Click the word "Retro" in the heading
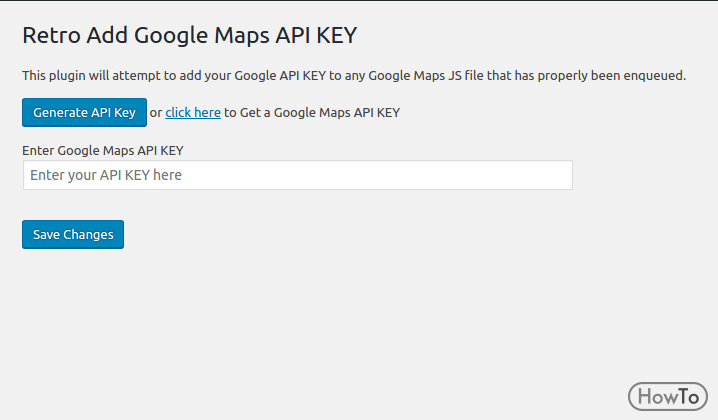The height and width of the screenshot is (420, 718). coord(51,35)
